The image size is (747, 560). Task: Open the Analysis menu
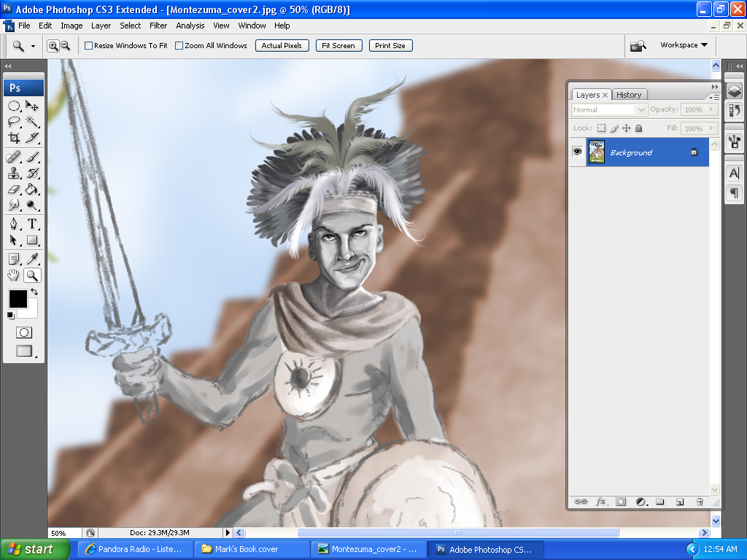point(190,26)
